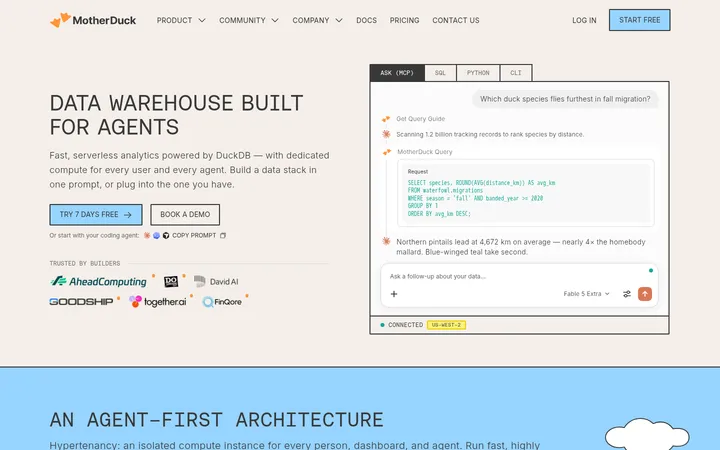Click the TRUSTED BY BUILDERS label

(85, 264)
